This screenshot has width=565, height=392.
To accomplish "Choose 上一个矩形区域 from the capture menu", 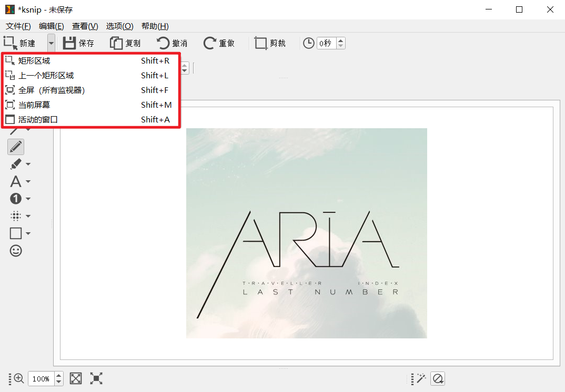I will (x=91, y=76).
